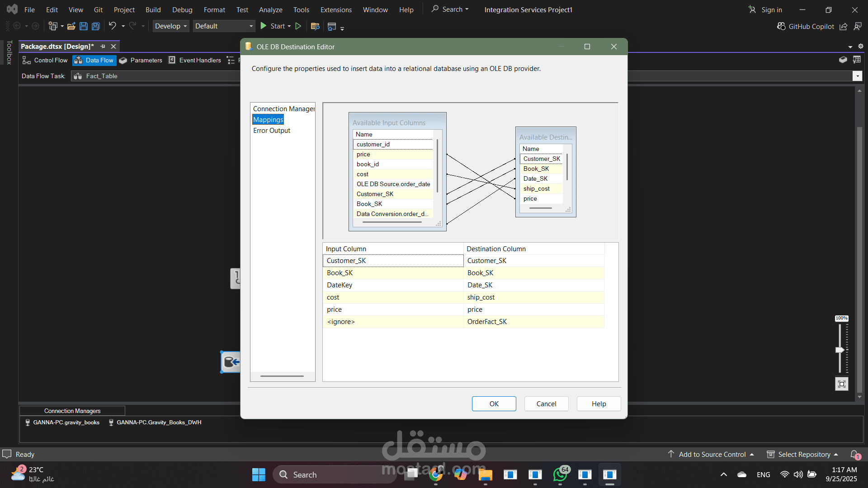Expand the Develop configuration dropdown

click(x=170, y=26)
